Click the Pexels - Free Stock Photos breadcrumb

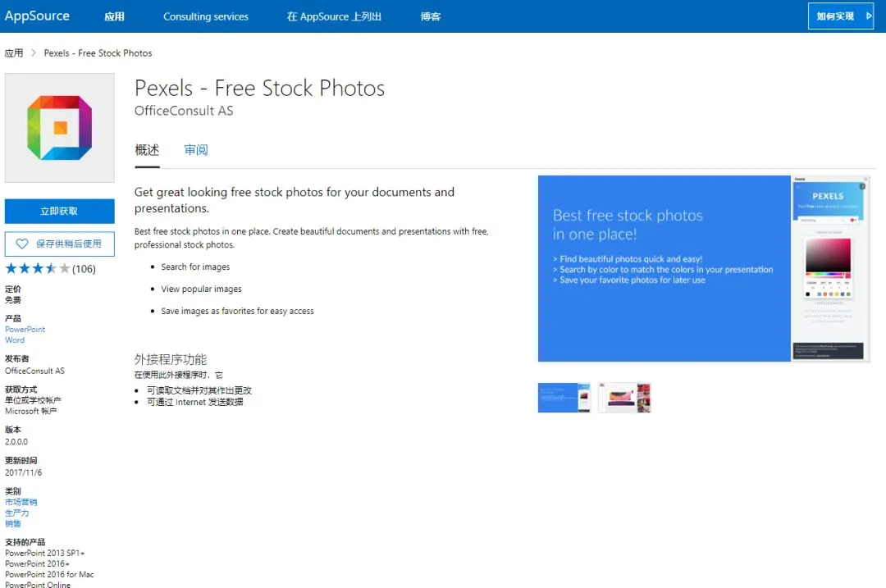98,53
